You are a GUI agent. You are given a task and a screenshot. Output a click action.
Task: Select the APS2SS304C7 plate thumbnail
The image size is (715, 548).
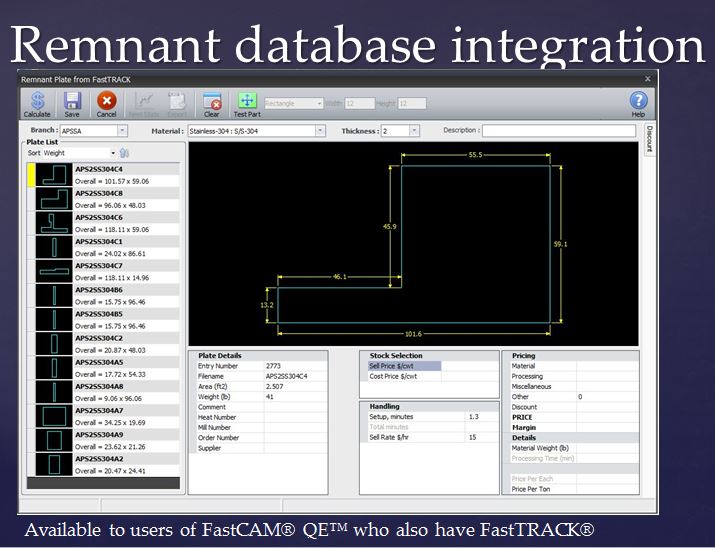pos(54,272)
